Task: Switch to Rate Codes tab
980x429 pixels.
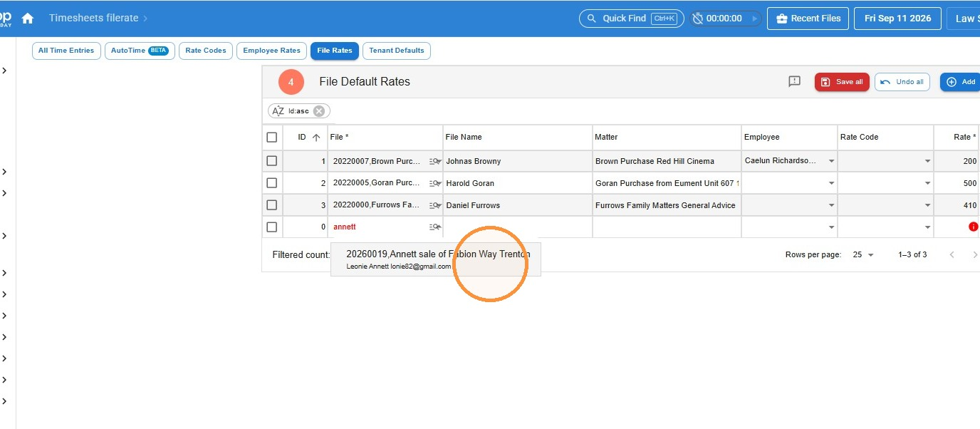Action: (206, 51)
